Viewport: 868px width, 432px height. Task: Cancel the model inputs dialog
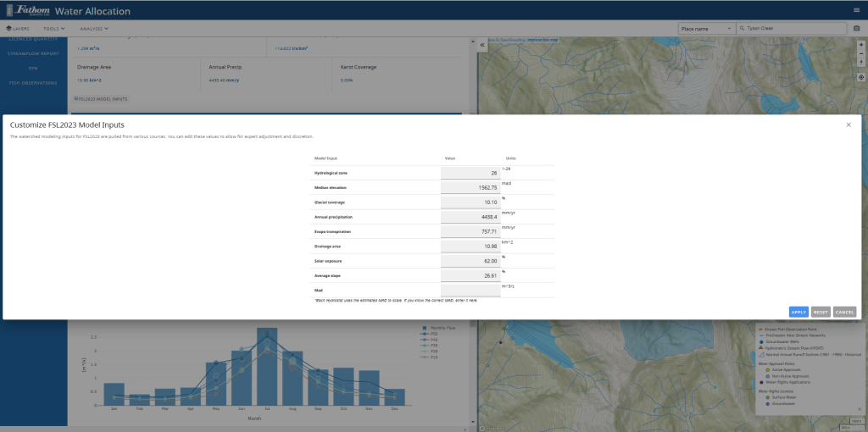pyautogui.click(x=844, y=312)
